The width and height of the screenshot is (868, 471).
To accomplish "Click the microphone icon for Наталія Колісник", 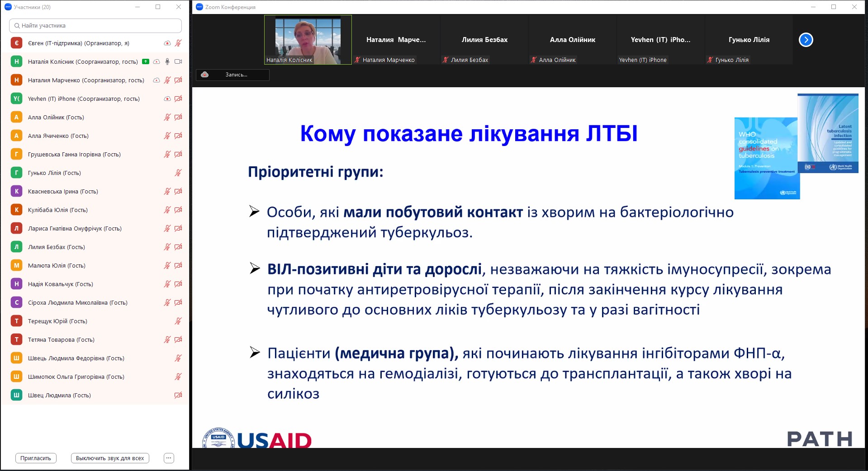I will (x=167, y=61).
